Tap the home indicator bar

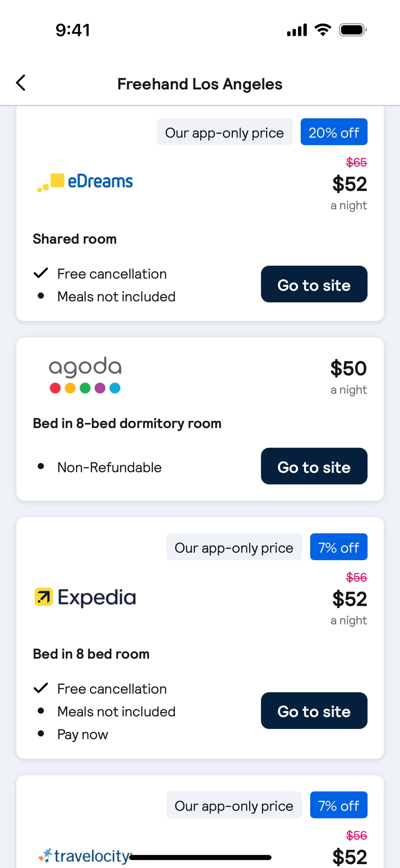pos(200,857)
